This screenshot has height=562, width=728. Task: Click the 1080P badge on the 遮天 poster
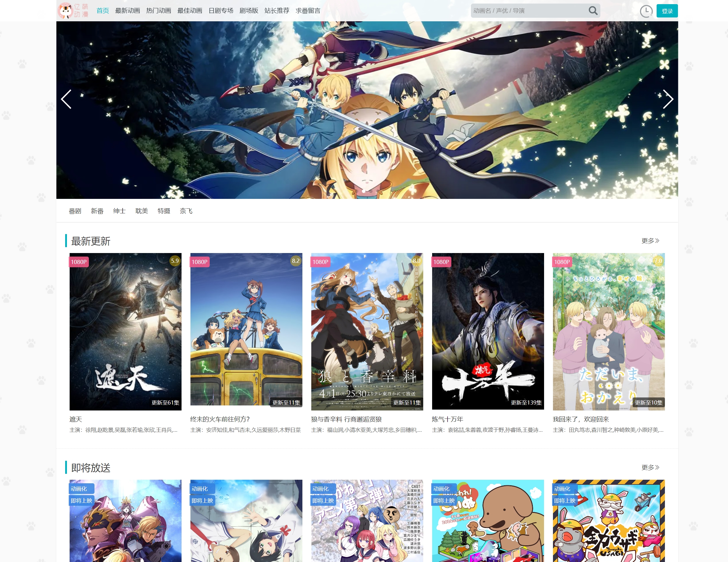pyautogui.click(x=79, y=262)
